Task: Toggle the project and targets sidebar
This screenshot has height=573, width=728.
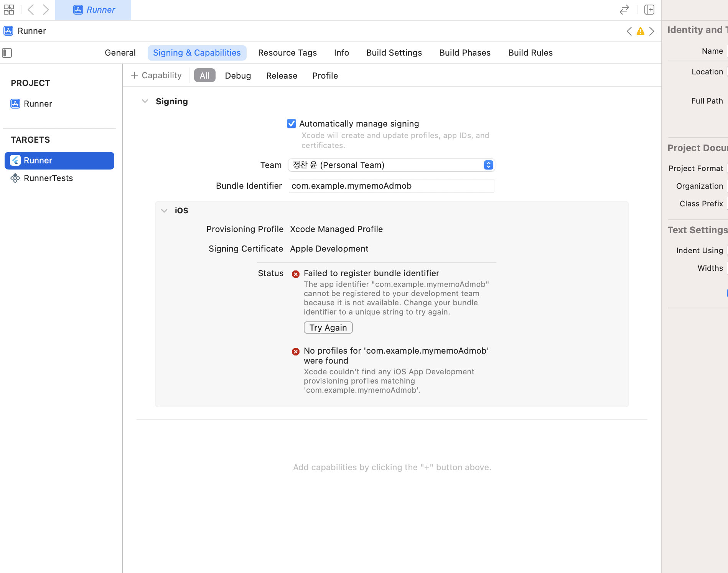Action: pyautogui.click(x=7, y=53)
